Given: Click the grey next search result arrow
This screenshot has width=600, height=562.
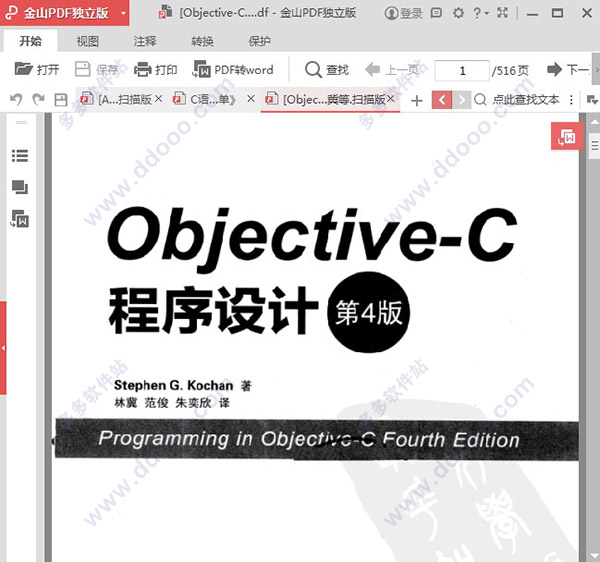Looking at the screenshot, I should click(x=461, y=100).
